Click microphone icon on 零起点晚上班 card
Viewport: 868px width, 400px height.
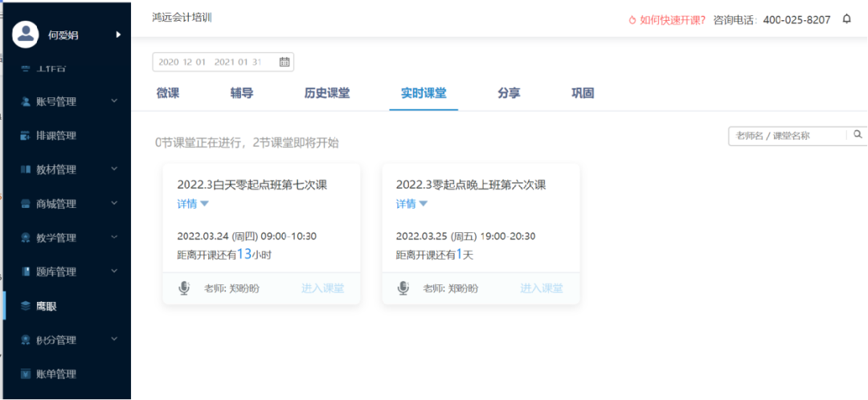403,288
